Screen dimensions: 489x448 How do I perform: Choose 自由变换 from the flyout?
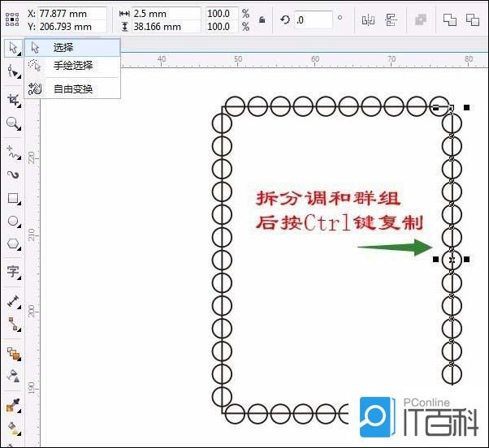click(72, 89)
